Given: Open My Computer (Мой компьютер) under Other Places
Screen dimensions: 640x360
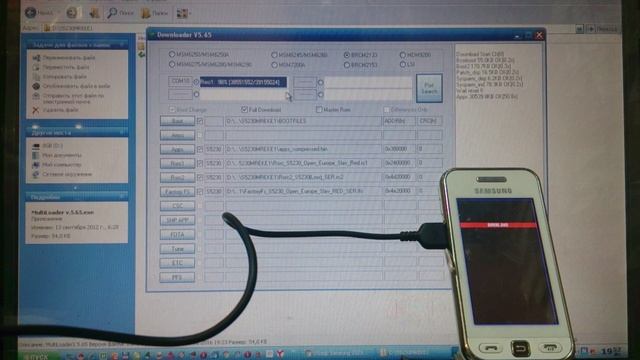Looking at the screenshot, I should coord(62,164).
